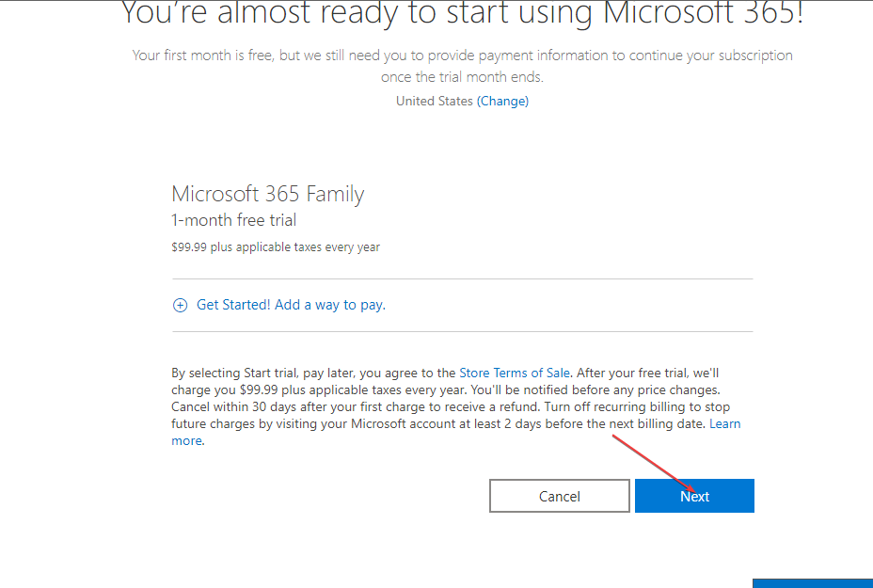This screenshot has width=873, height=588.
Task: Open the Store Terms of Sale link
Action: point(514,373)
